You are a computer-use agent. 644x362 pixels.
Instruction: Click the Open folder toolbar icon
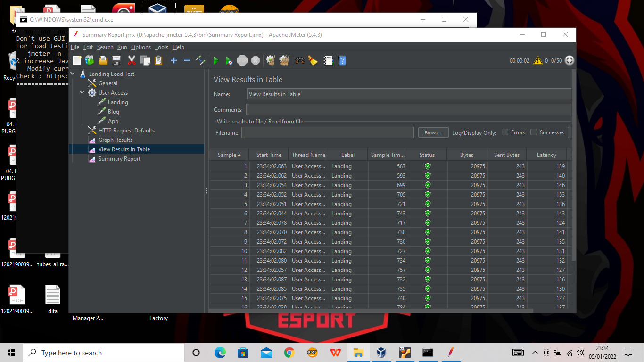pyautogui.click(x=103, y=60)
